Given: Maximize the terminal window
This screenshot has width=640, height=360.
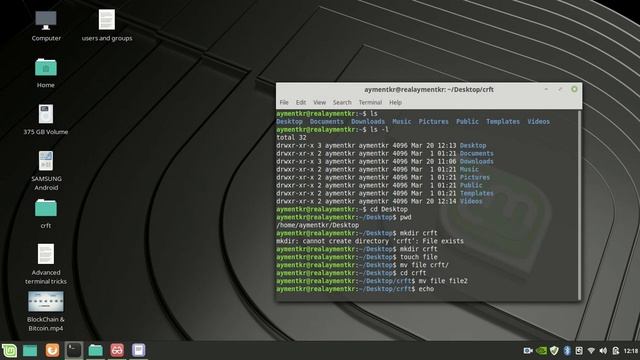Looking at the screenshot, I should 560,89.
